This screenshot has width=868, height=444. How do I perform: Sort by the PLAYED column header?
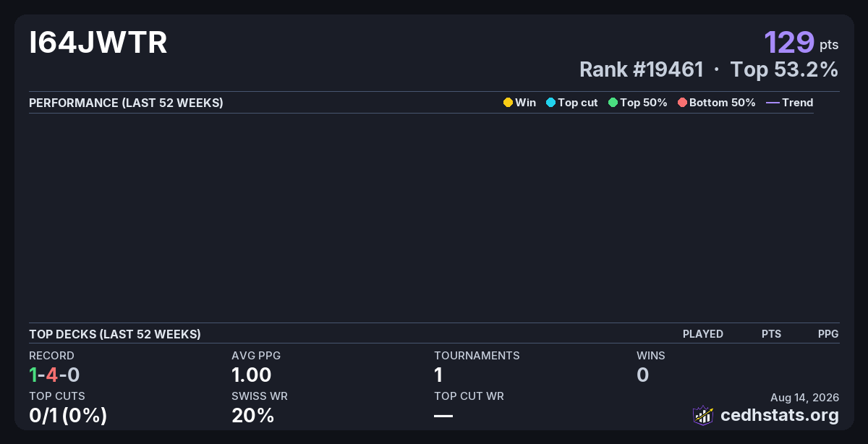703,334
